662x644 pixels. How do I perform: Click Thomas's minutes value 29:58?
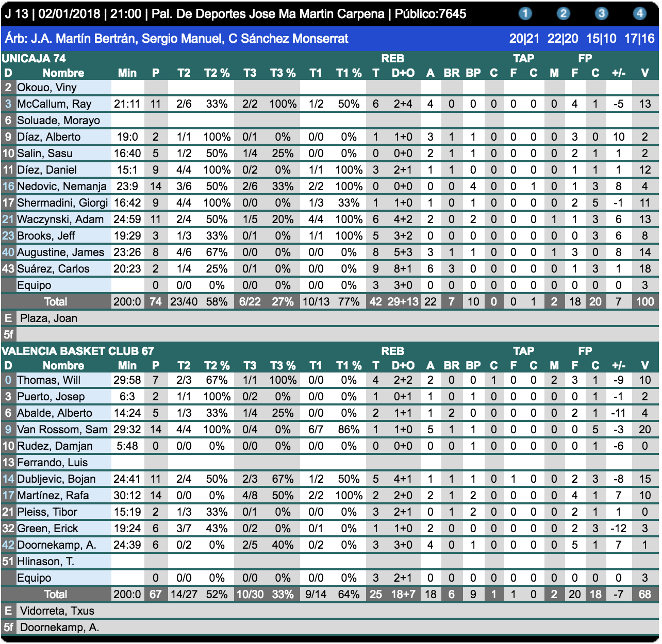point(127,380)
